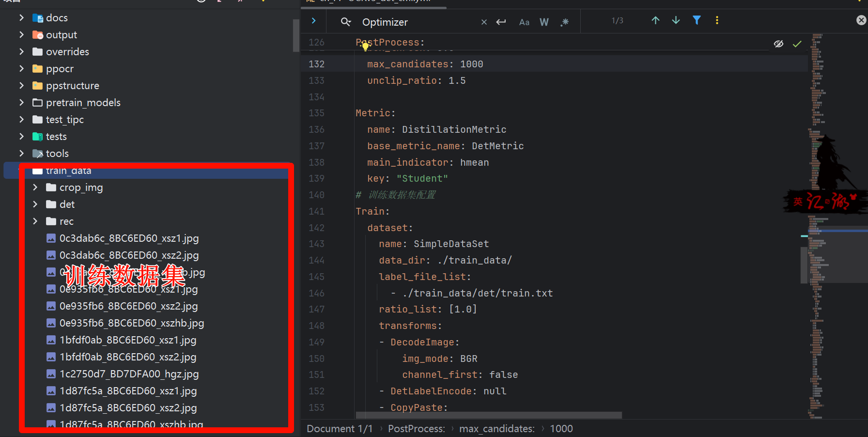The width and height of the screenshot is (868, 437).
Task: Open file 0c3dab6c_8BC6ED60_xsz1.jpg
Action: [129, 238]
